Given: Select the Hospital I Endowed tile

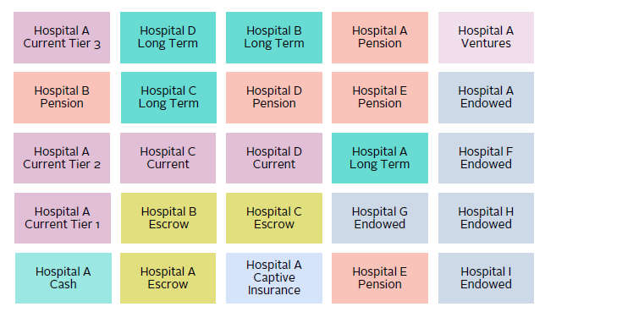Looking at the screenshot, I should (x=486, y=278).
